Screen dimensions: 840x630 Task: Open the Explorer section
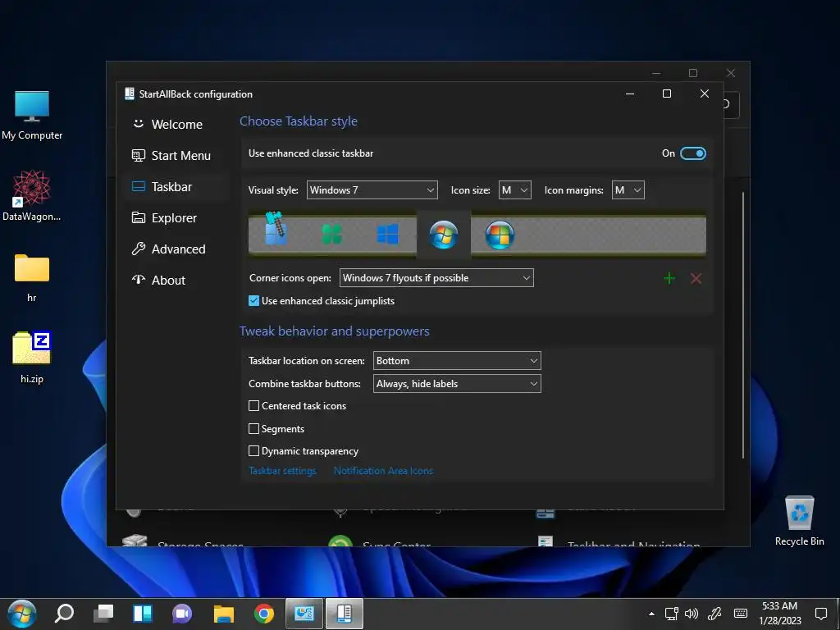[x=176, y=218]
